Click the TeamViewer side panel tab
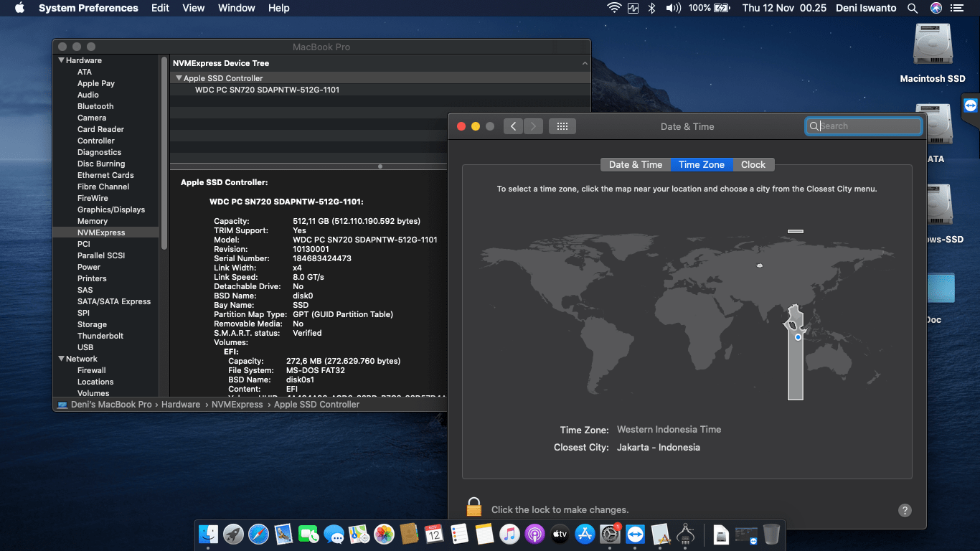Screen dimensions: 980x551 click(x=971, y=106)
